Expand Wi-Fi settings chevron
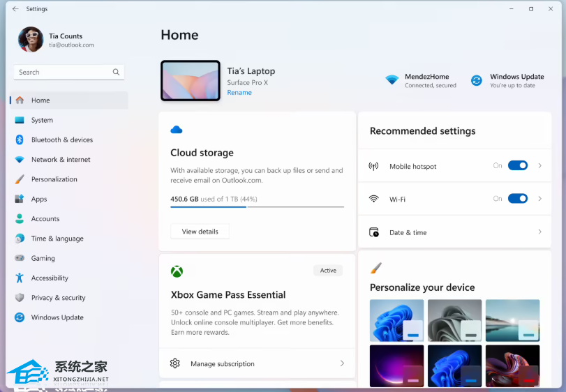This screenshot has width=566, height=392. tap(540, 199)
